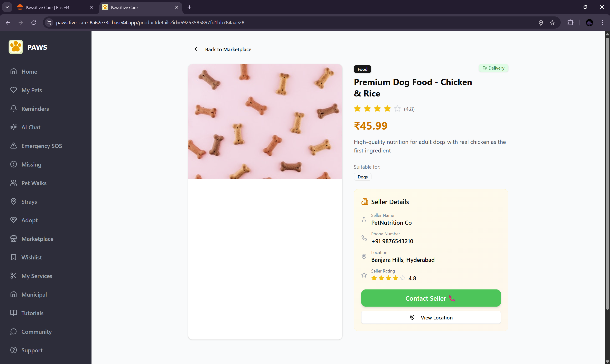Click the View Location button

[x=431, y=317]
